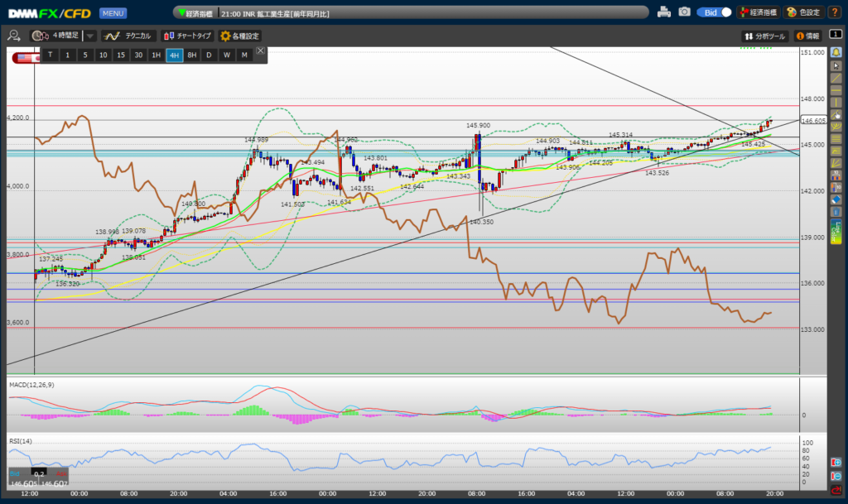The width and height of the screenshot is (848, 504).
Task: Switch timeframe to daily (D)
Action: click(209, 55)
